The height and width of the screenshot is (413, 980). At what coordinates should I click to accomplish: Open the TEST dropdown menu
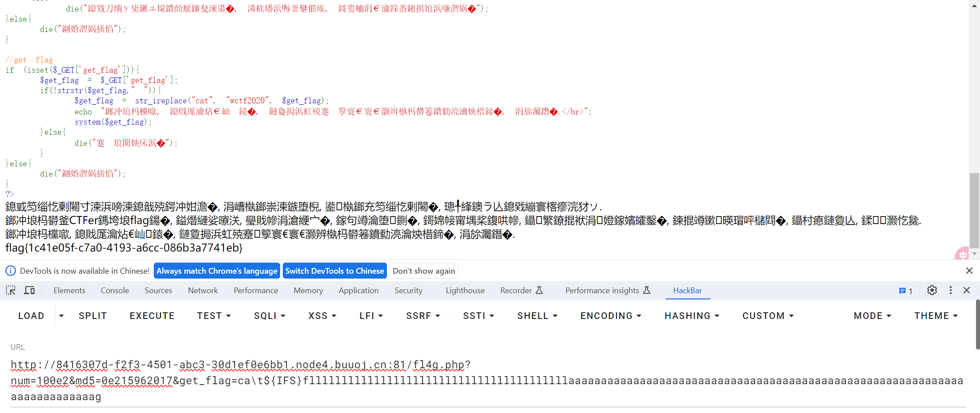(214, 316)
